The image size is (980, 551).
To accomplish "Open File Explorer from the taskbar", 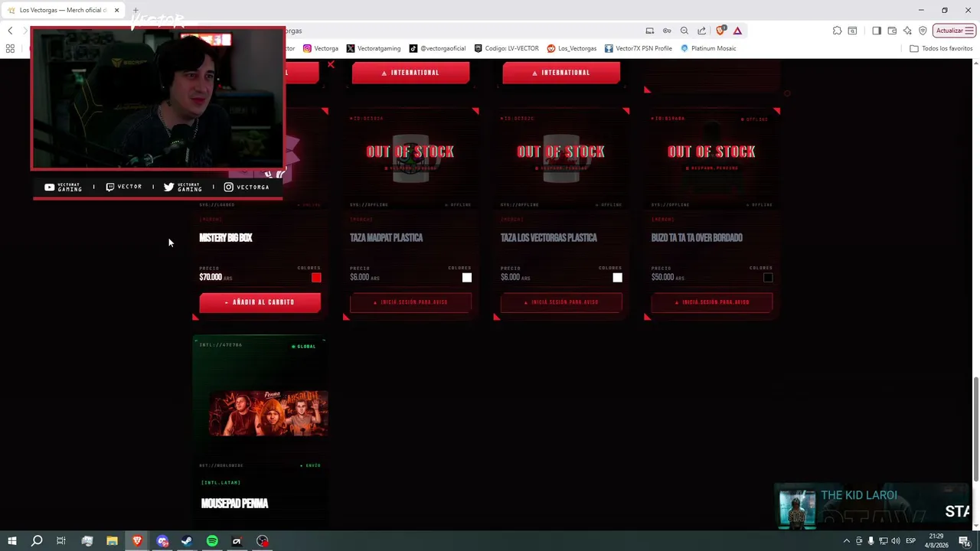I will click(112, 541).
